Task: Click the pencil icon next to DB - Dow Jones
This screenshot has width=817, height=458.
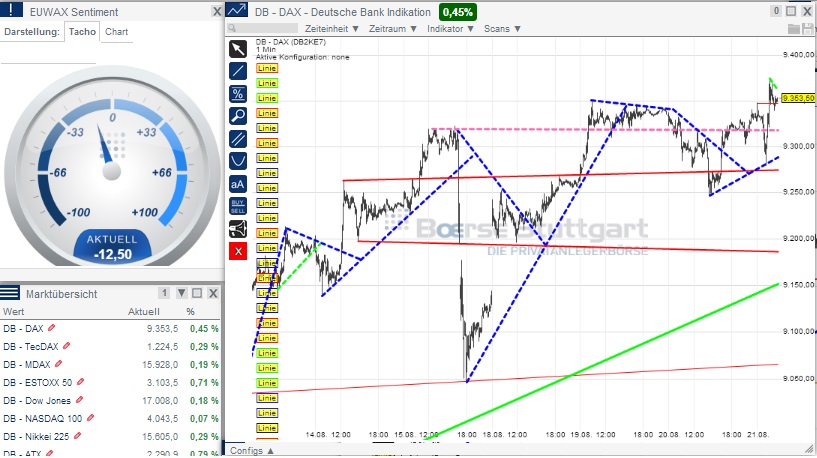Action: [79, 400]
